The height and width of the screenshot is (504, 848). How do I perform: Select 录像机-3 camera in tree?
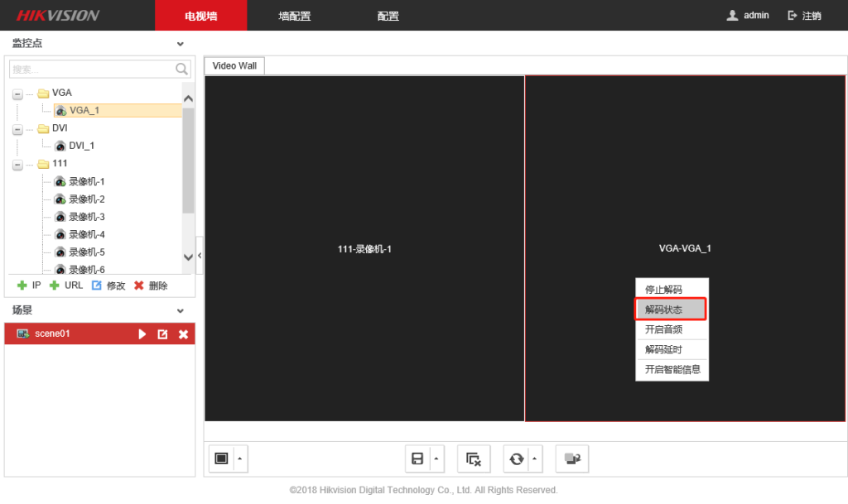86,217
